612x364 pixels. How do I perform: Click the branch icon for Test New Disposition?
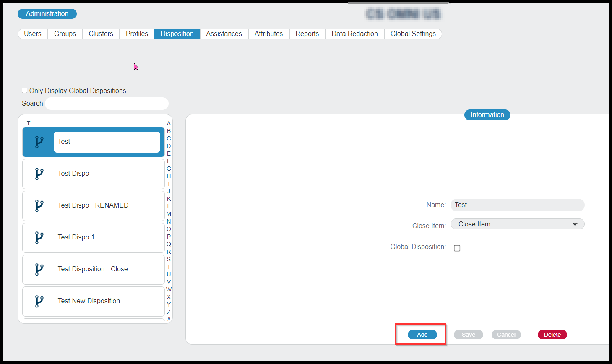pos(39,301)
